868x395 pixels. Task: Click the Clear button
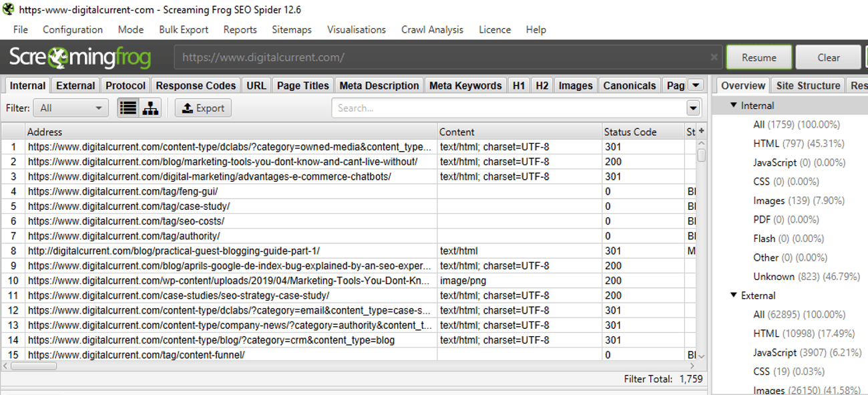[x=829, y=57]
